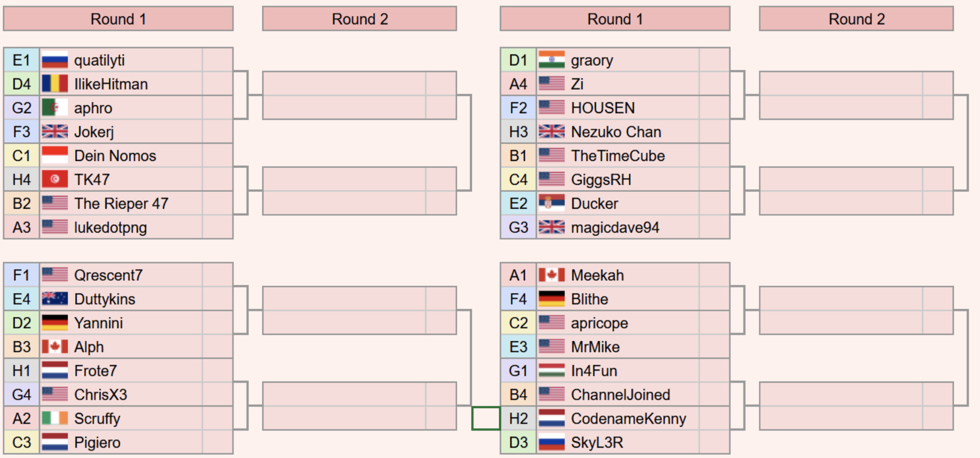Image resolution: width=980 pixels, height=458 pixels.
Task: Select the first Round 1 header
Action: (x=118, y=19)
